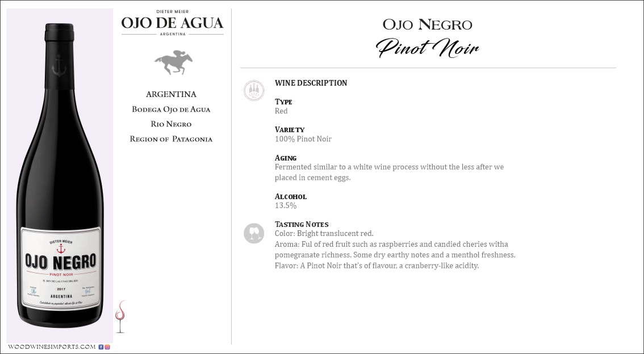Click the 100% Pinot Noir variety value
This screenshot has height=354, width=644.
click(303, 139)
